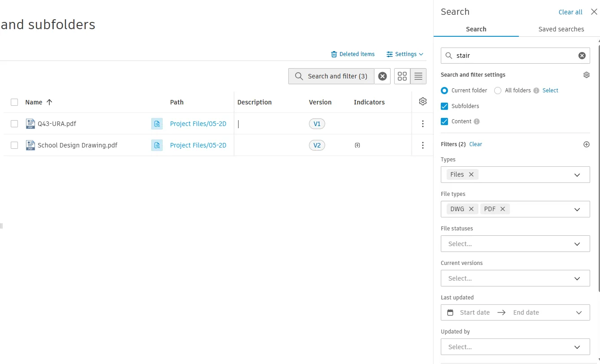Viewport: 600px width, 364px height.
Task: Click info icon next to Content
Action: pos(477,121)
